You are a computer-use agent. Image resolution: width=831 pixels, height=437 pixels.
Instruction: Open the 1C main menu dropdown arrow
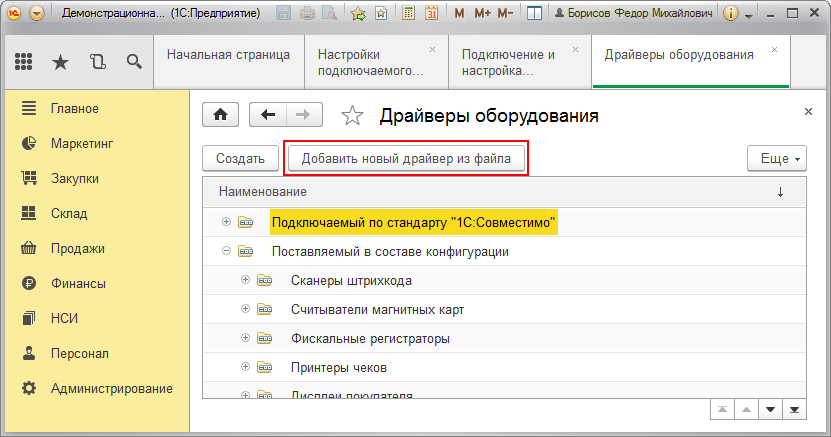pyautogui.click(x=37, y=13)
